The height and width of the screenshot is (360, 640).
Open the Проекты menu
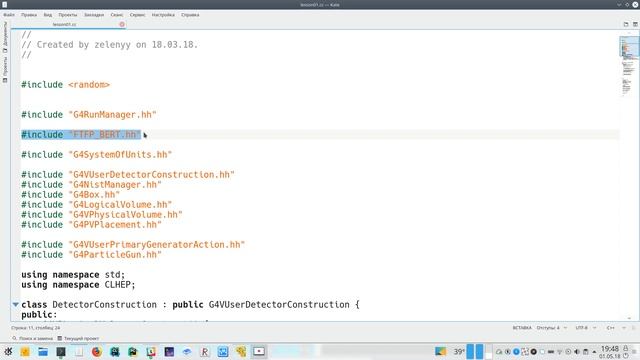68,15
